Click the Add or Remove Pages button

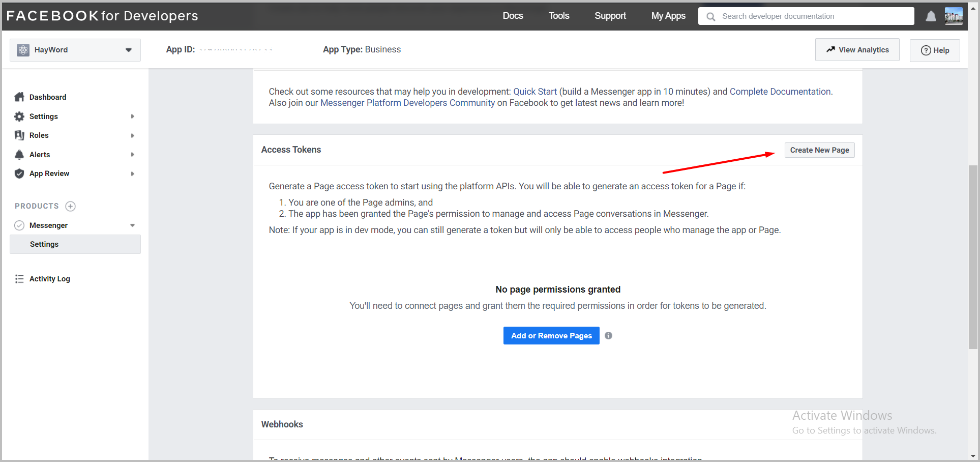pyautogui.click(x=551, y=336)
